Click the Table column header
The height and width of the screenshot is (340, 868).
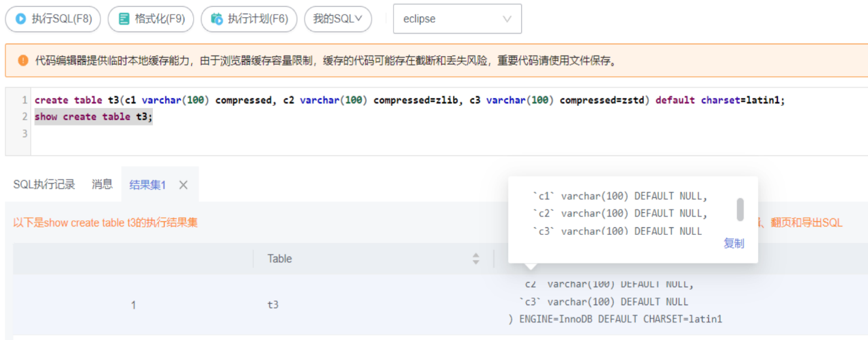point(279,259)
